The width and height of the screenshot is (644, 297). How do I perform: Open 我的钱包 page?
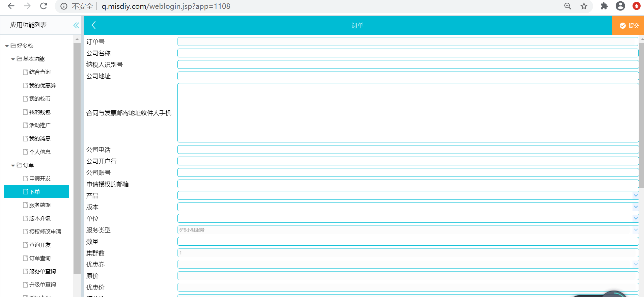pyautogui.click(x=37, y=112)
